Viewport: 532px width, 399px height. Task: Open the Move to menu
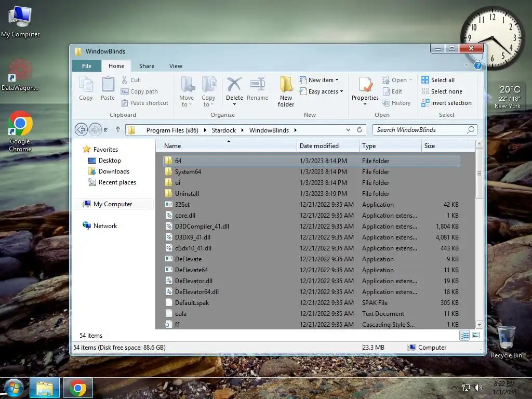[x=187, y=91]
